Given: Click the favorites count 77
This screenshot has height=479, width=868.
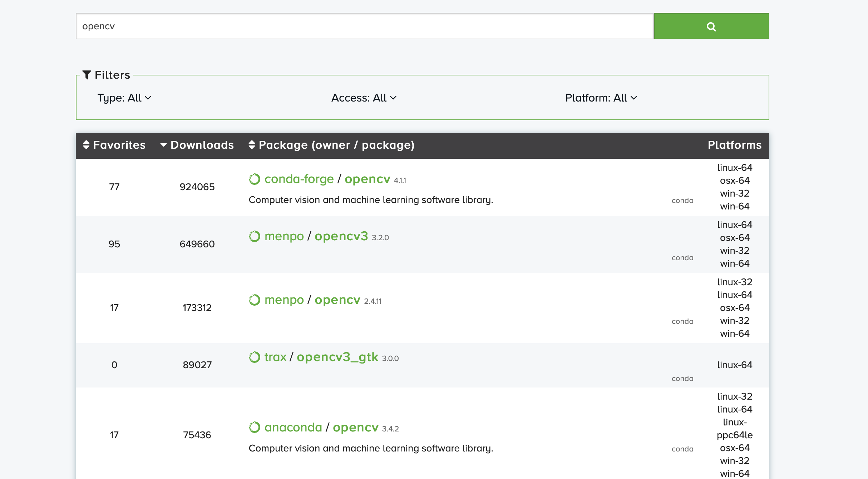Looking at the screenshot, I should pos(114,187).
